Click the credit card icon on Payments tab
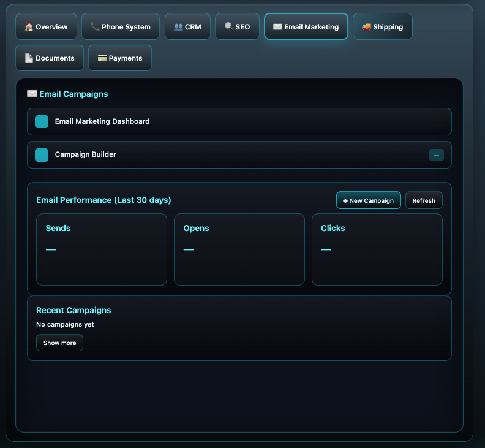 point(102,58)
